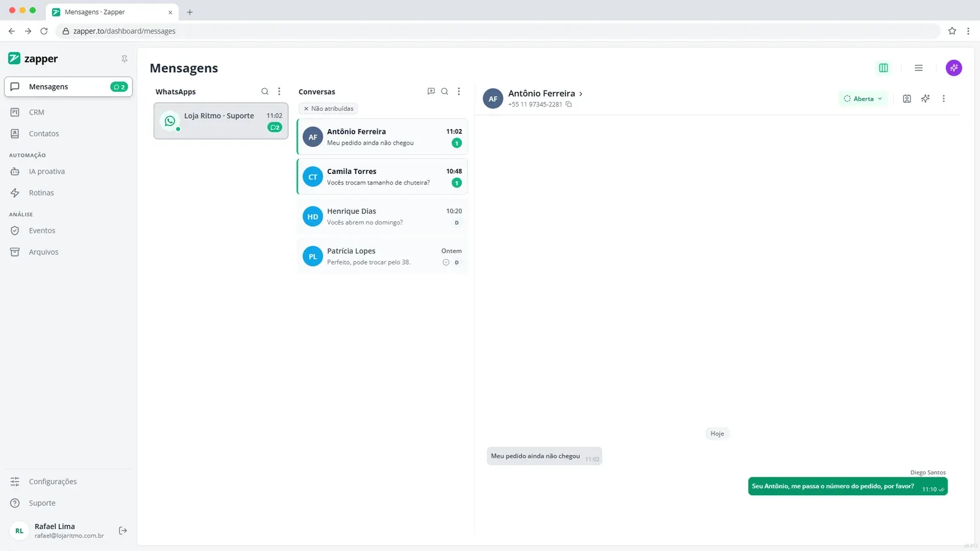Open Conversas panel three-dot menu
980x551 pixels.
(x=459, y=91)
